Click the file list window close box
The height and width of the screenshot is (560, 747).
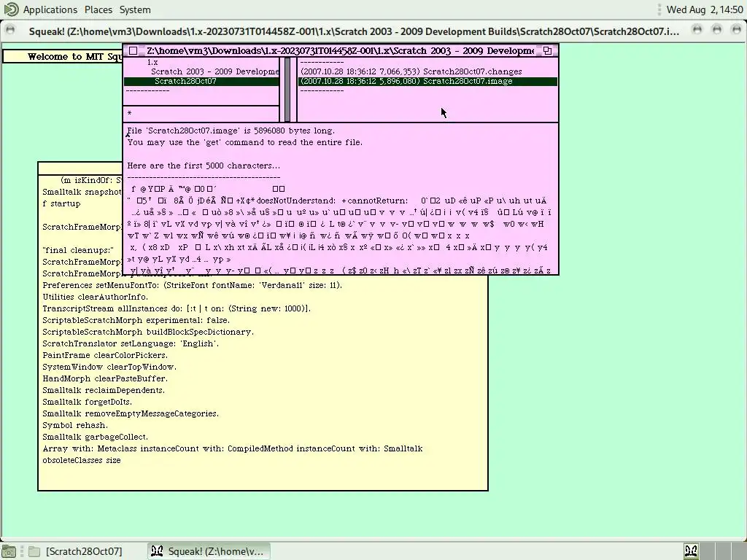pos(133,50)
